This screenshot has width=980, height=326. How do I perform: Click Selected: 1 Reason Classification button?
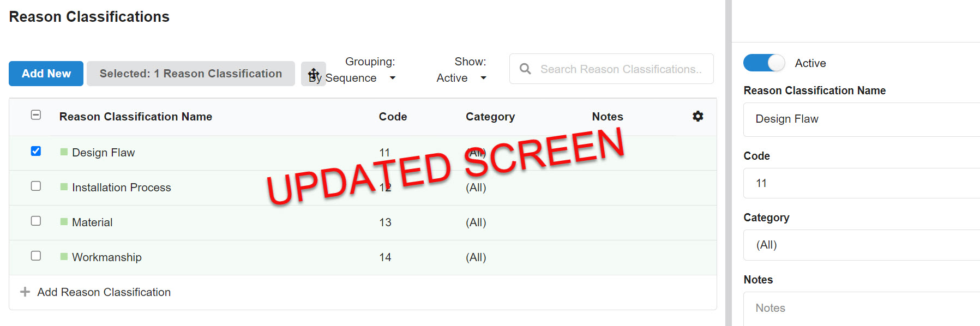(190, 74)
